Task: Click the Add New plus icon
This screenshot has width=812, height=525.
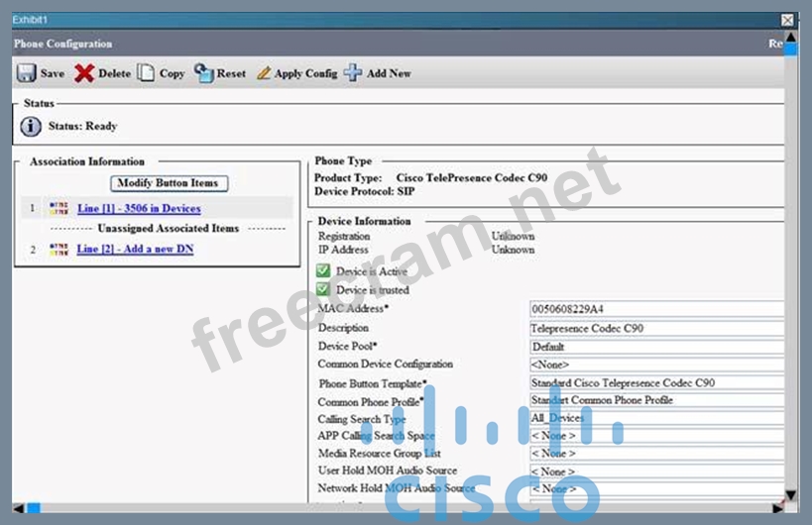Action: 353,73
